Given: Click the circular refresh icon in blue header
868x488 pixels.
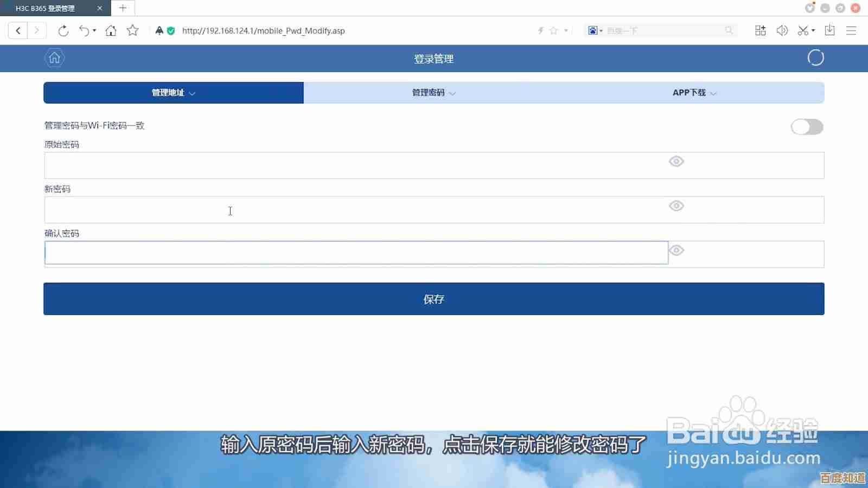Looking at the screenshot, I should (x=815, y=58).
